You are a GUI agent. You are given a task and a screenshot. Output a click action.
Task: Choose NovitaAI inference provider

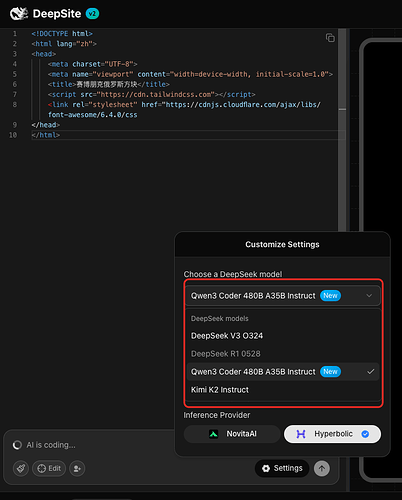[x=232, y=434]
